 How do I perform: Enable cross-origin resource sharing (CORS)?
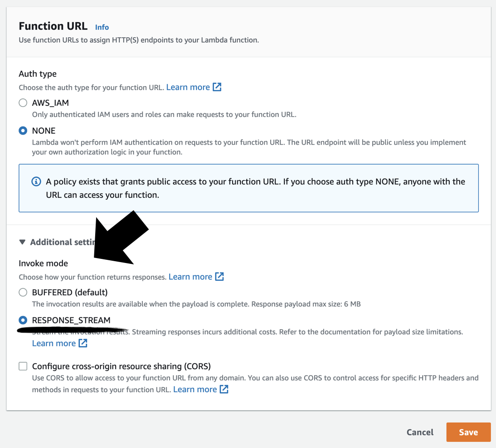[23, 366]
